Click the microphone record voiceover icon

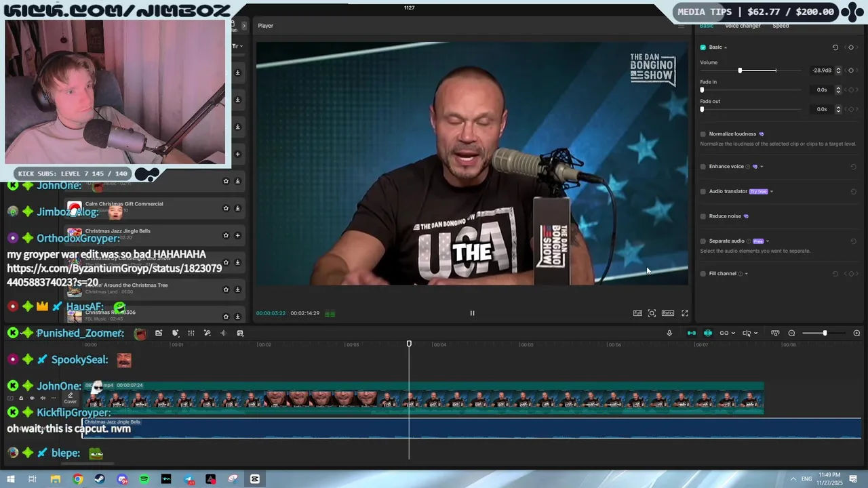pos(669,333)
